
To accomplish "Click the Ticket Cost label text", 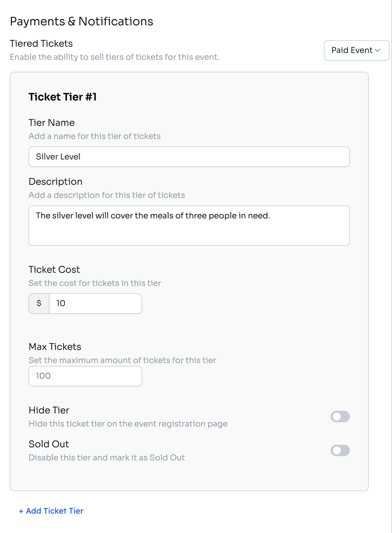I will (54, 270).
